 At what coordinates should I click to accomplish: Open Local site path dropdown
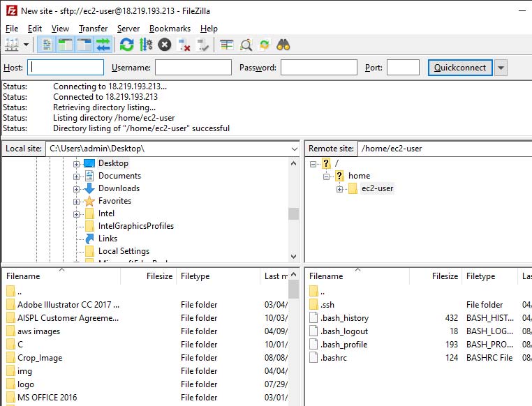click(x=295, y=149)
